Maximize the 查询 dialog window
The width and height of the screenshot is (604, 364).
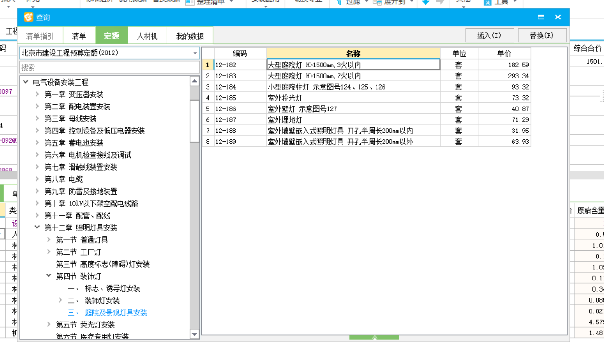[541, 17]
